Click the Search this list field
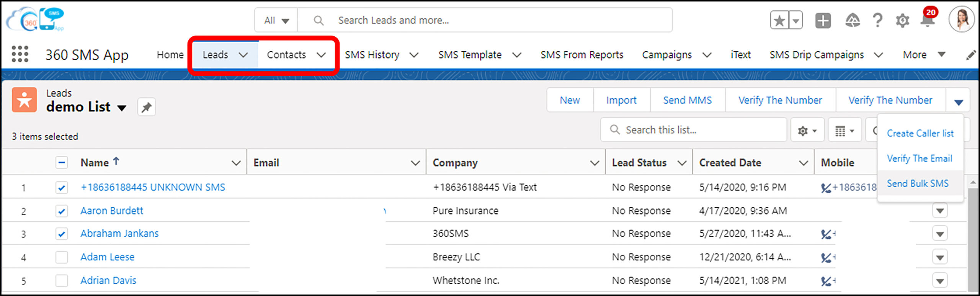980x296 pixels. click(x=694, y=130)
